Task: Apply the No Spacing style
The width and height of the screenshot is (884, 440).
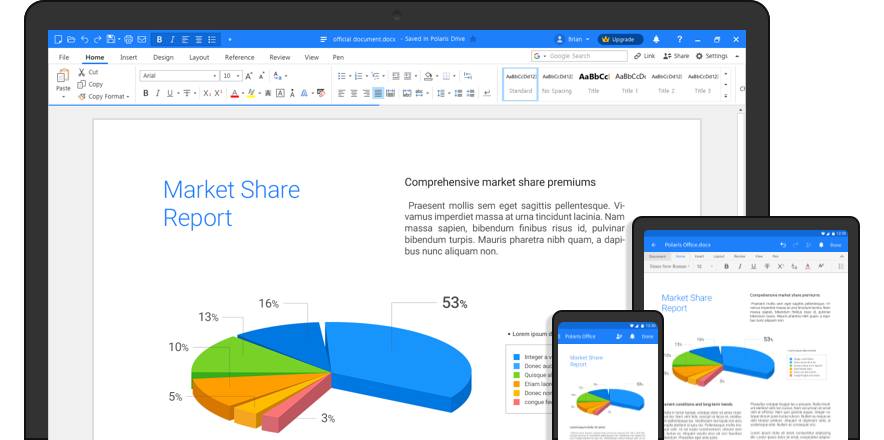Action: tap(557, 83)
